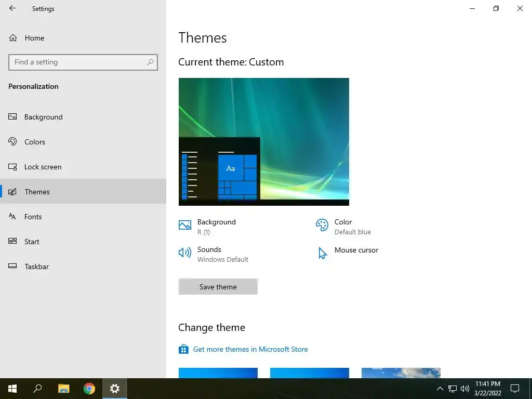This screenshot has width=532, height=399.
Task: Open the taskbar clock and date
Action: click(488, 389)
